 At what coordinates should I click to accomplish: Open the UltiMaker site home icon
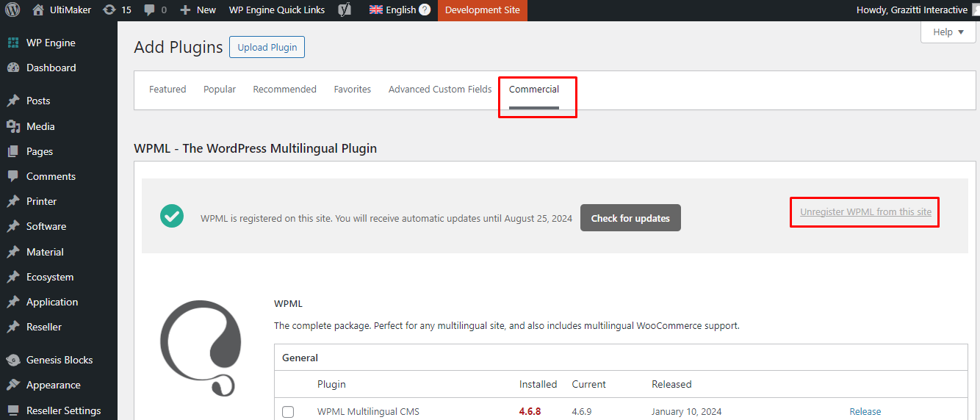coord(38,10)
